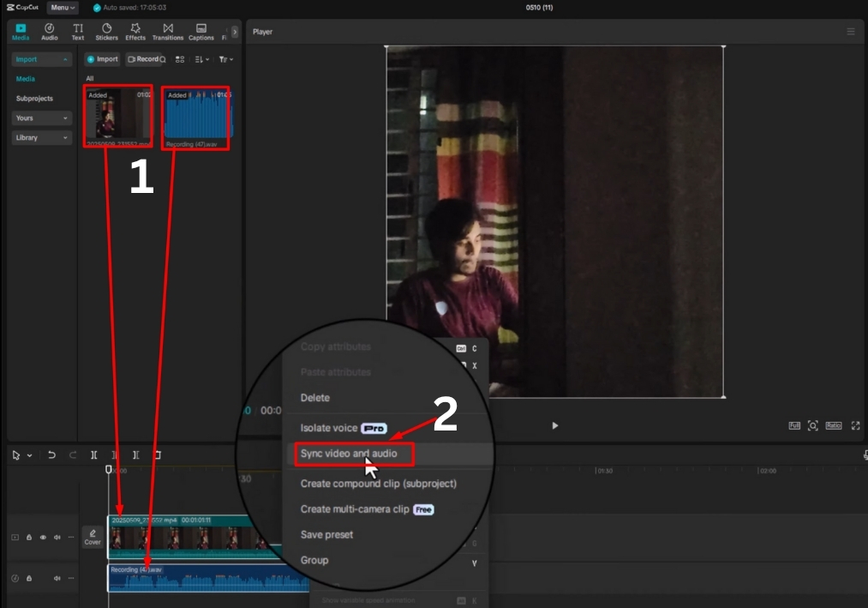
Task: Click the All label in media panel
Action: pyautogui.click(x=90, y=79)
